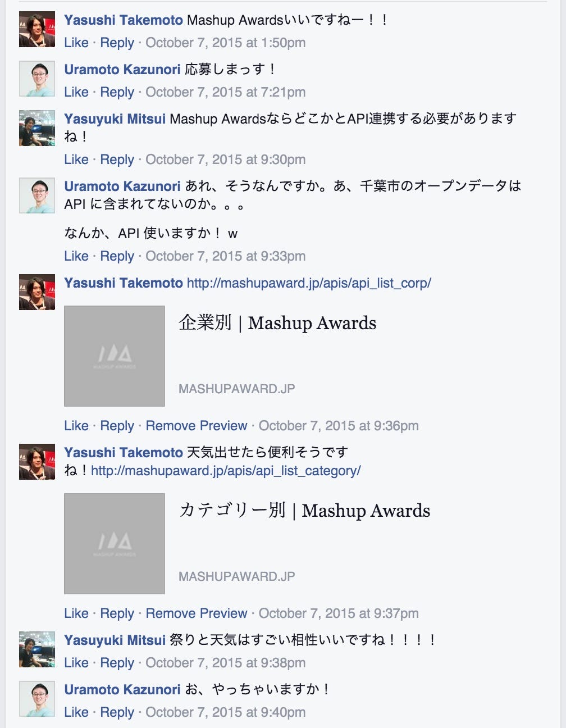
Task: Remove Preview on the 9:36pm comment
Action: (197, 426)
